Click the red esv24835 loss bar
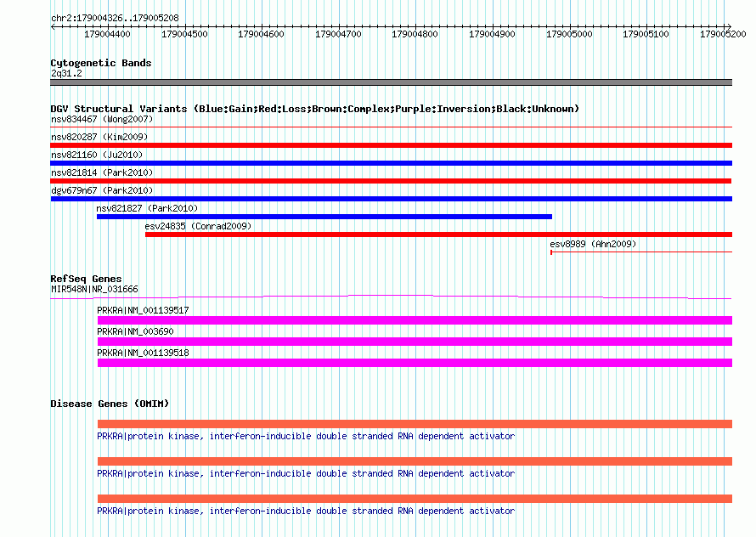 (x=439, y=235)
